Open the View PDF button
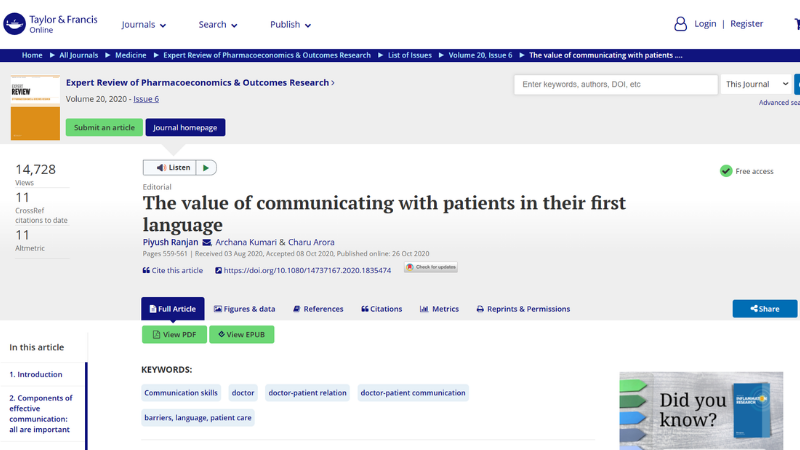This screenshot has height=450, width=800. pos(174,334)
